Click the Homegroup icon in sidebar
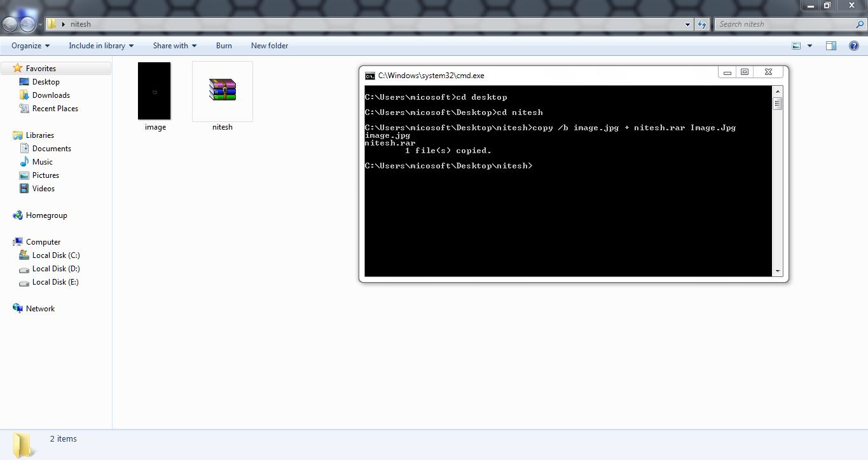This screenshot has height=460, width=868. [x=18, y=215]
